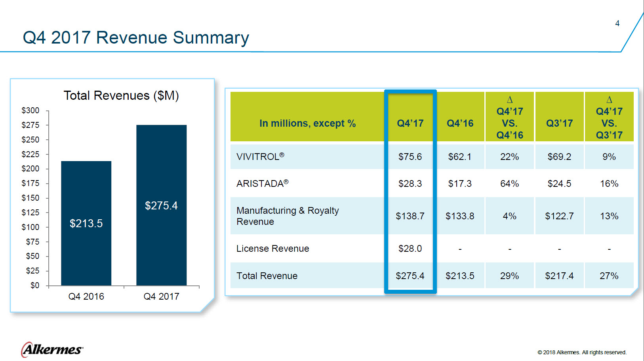Click VIVITROL Q4'16 value $62.1

click(460, 157)
